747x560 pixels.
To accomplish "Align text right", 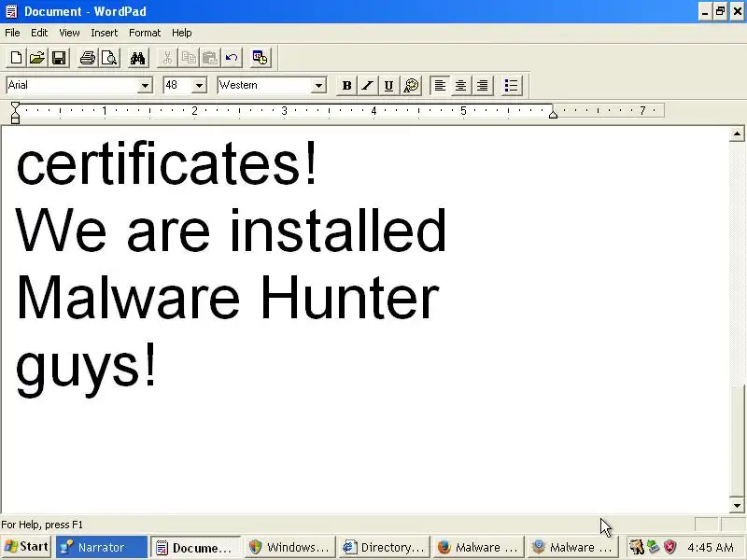I will click(482, 86).
